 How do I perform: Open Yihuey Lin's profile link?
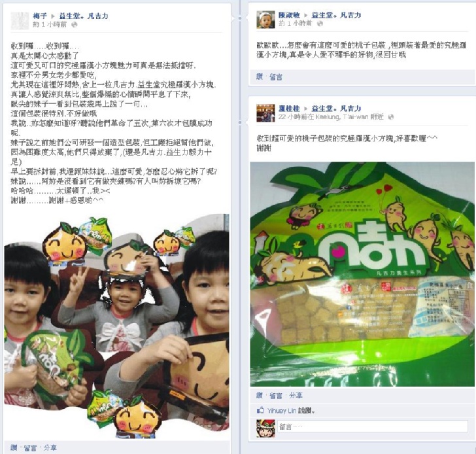(281, 411)
